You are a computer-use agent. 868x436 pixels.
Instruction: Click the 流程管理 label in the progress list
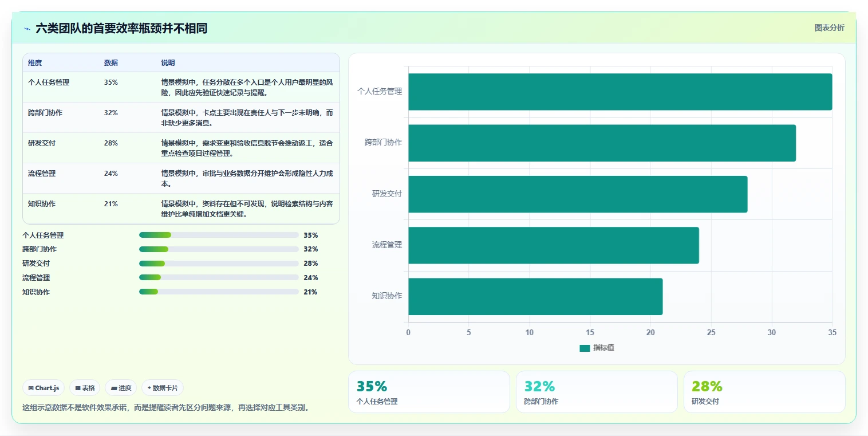coord(36,278)
